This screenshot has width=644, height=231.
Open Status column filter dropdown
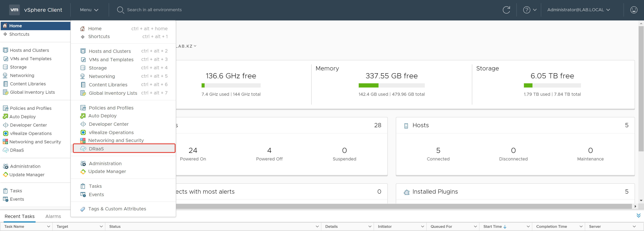tap(317, 226)
